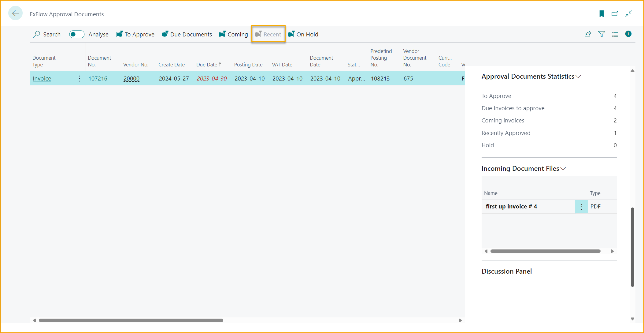Open vendor link 20000
The width and height of the screenshot is (644, 333).
pyautogui.click(x=131, y=78)
